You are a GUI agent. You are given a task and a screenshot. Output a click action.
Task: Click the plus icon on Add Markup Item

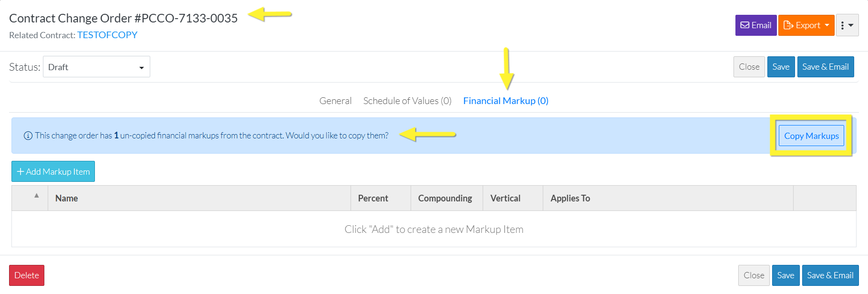pos(21,171)
